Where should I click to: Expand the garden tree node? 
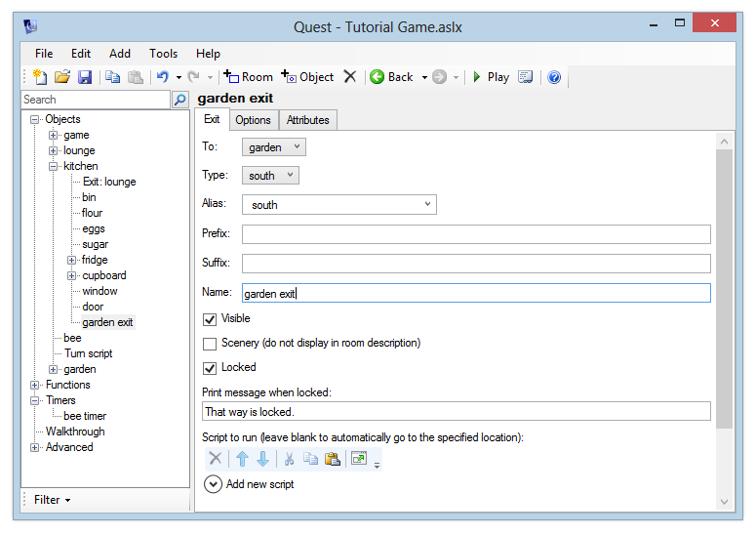tap(53, 370)
